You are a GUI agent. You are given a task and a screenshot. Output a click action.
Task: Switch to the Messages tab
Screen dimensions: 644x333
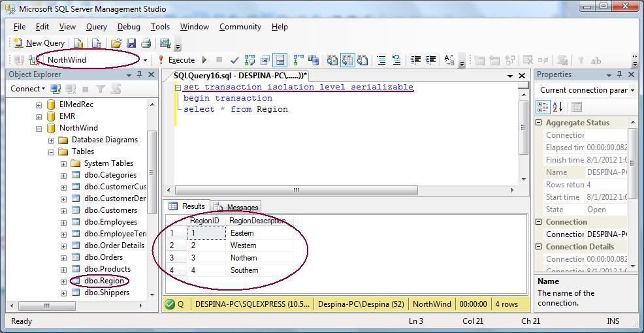(236, 207)
